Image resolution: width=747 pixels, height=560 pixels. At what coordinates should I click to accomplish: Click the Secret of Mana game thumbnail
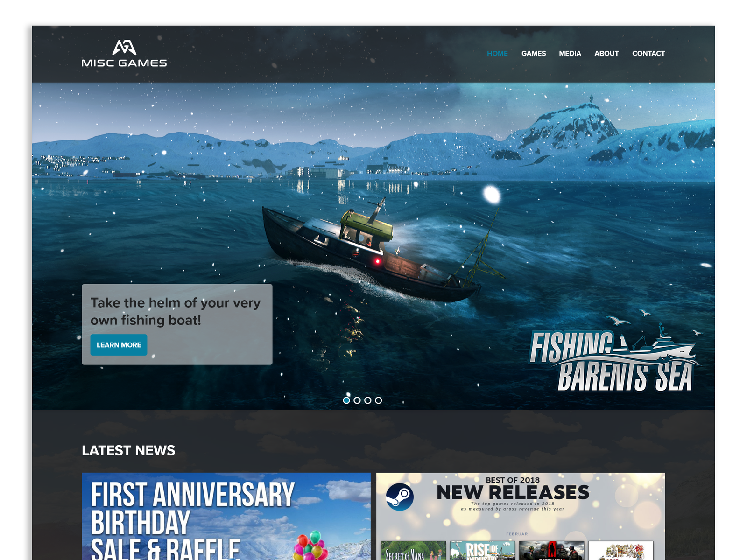(413, 550)
